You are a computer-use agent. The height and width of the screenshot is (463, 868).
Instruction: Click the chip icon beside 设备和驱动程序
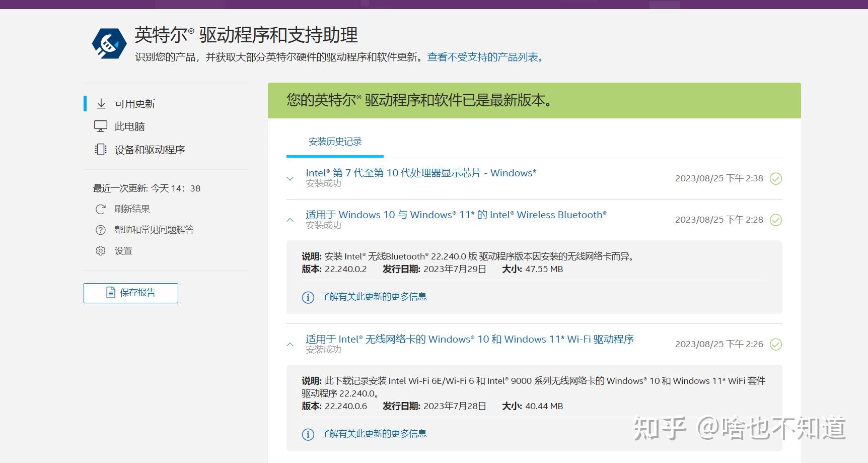(101, 150)
